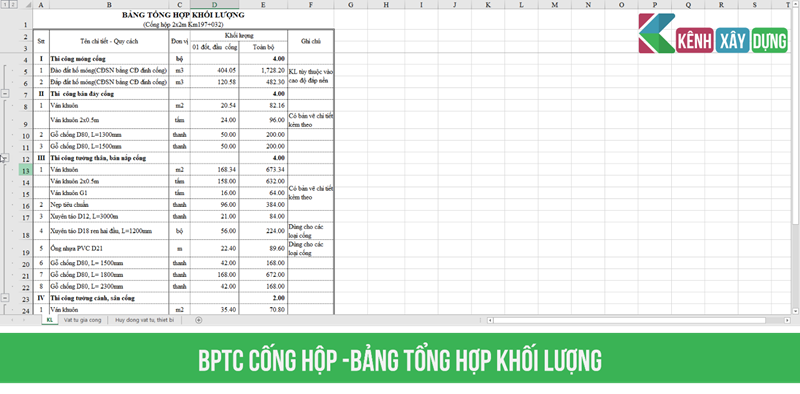Select cell Ván khuôn G1
This screenshot has height=394, width=800.
pyautogui.click(x=109, y=193)
